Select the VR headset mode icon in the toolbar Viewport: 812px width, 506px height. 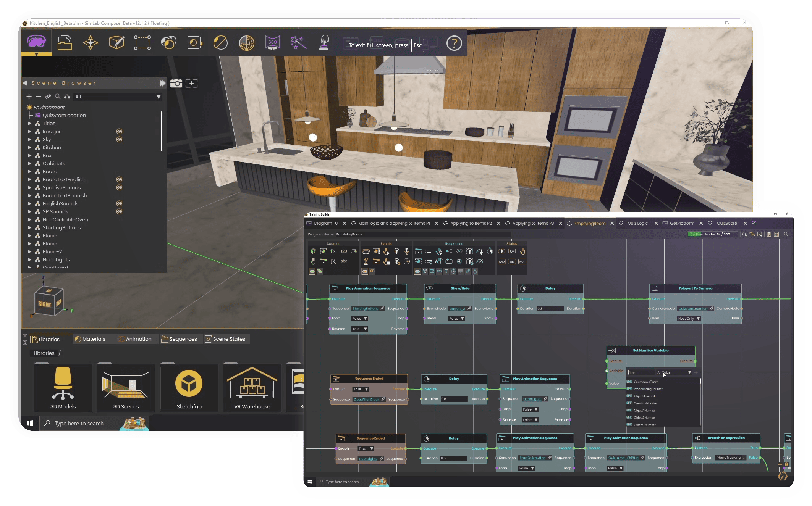36,42
